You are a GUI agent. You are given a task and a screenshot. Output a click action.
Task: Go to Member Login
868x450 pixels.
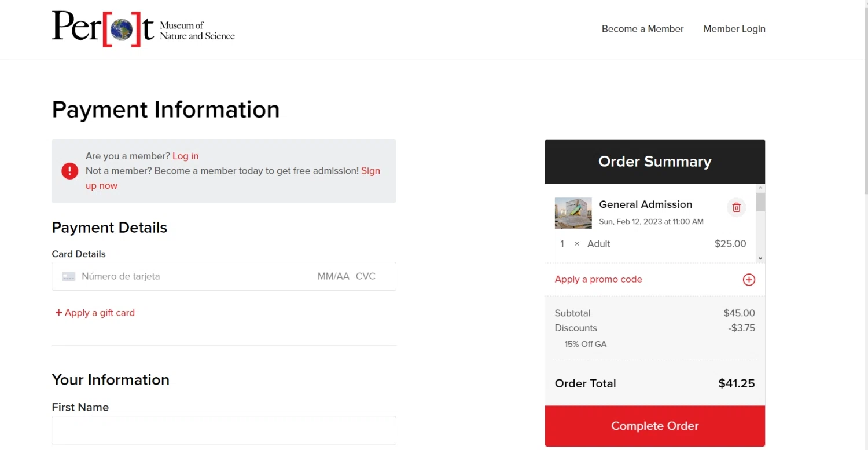click(734, 29)
